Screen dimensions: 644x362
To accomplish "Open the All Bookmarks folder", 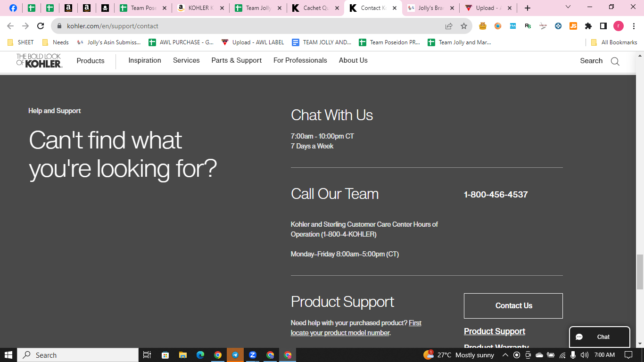I will 614,42.
